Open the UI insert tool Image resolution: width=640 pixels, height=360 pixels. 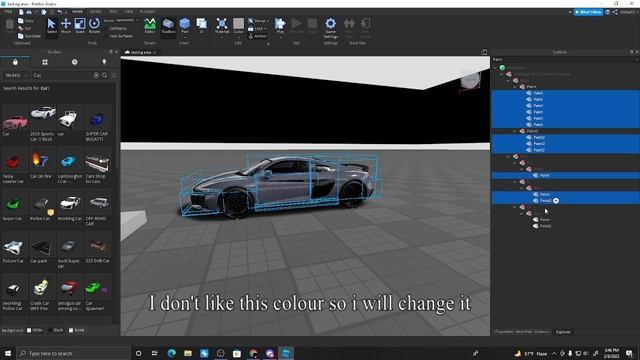pos(202,26)
